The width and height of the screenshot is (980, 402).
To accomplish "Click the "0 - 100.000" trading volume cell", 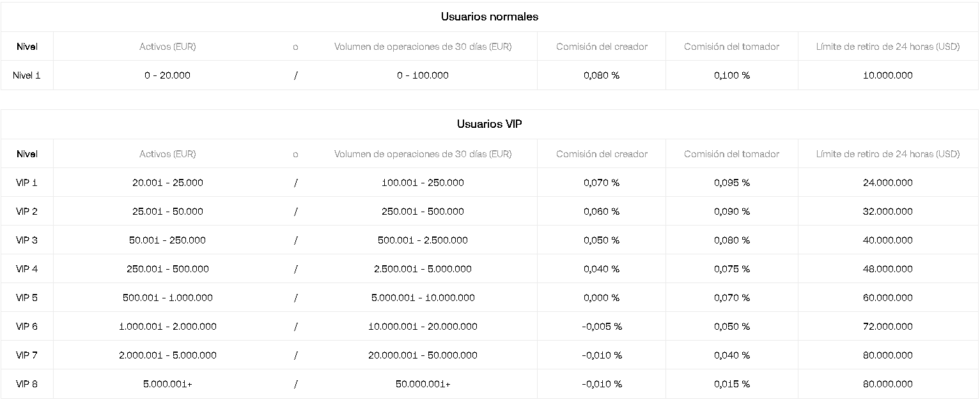I will 423,75.
